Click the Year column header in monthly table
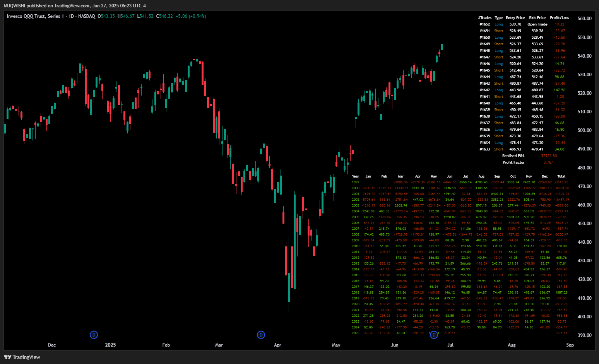 tap(356, 176)
